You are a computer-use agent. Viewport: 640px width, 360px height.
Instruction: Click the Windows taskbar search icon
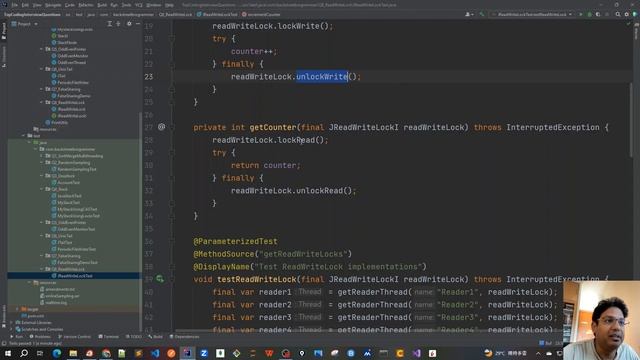tap(24, 353)
